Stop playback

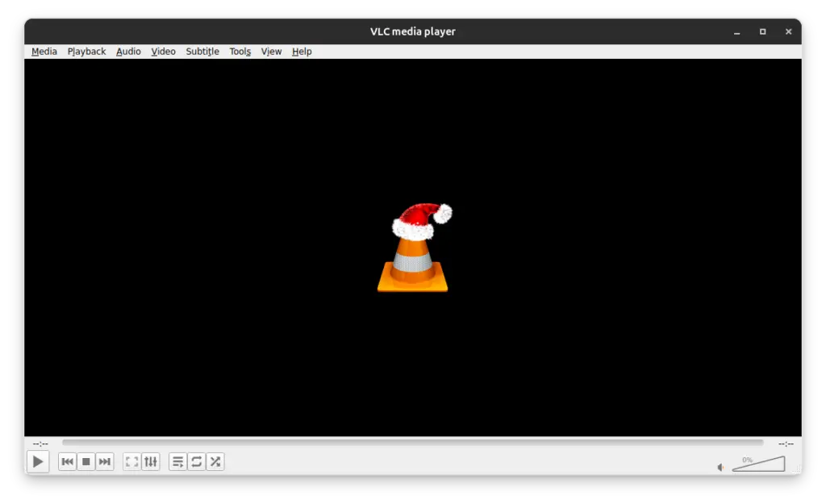(86, 461)
